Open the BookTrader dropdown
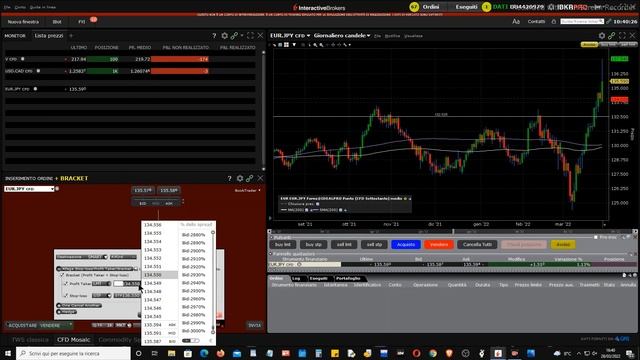This screenshot has height=360, width=640. pos(247,190)
